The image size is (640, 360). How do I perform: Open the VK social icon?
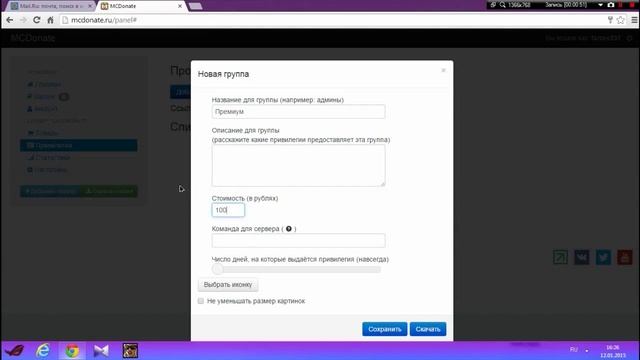[x=582, y=258]
